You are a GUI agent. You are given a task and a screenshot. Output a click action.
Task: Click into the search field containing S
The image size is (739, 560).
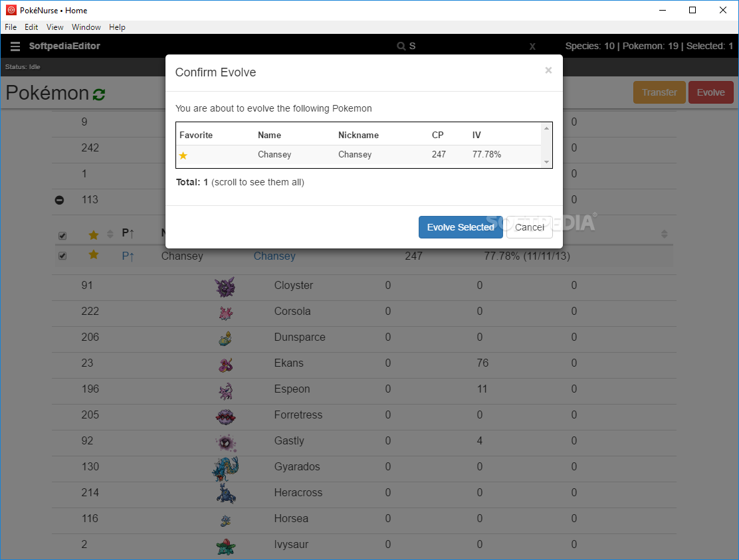[x=467, y=46]
